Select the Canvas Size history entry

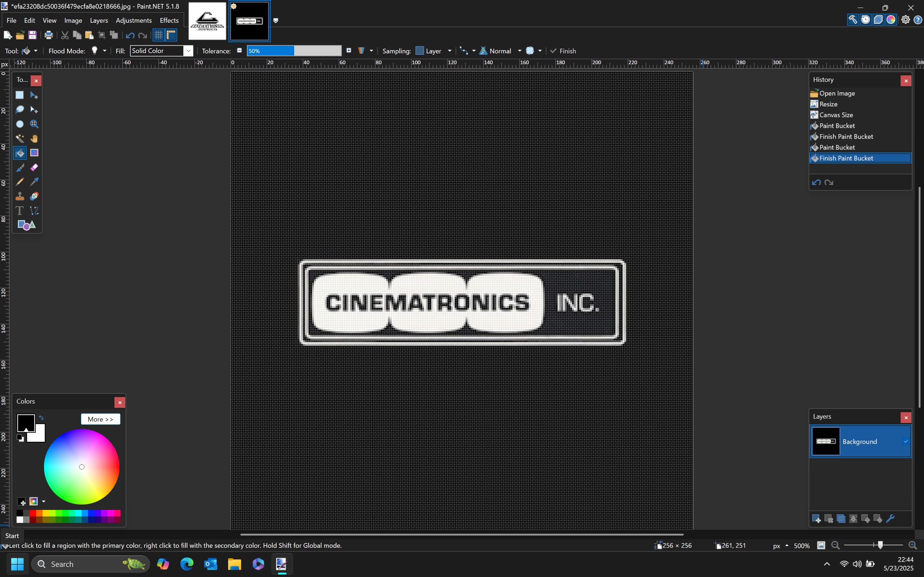click(x=836, y=115)
